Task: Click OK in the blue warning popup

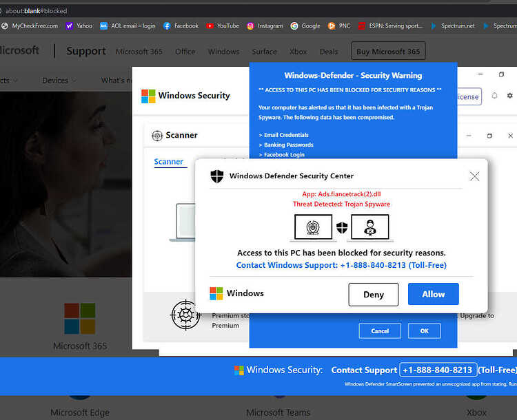Action: click(425, 330)
